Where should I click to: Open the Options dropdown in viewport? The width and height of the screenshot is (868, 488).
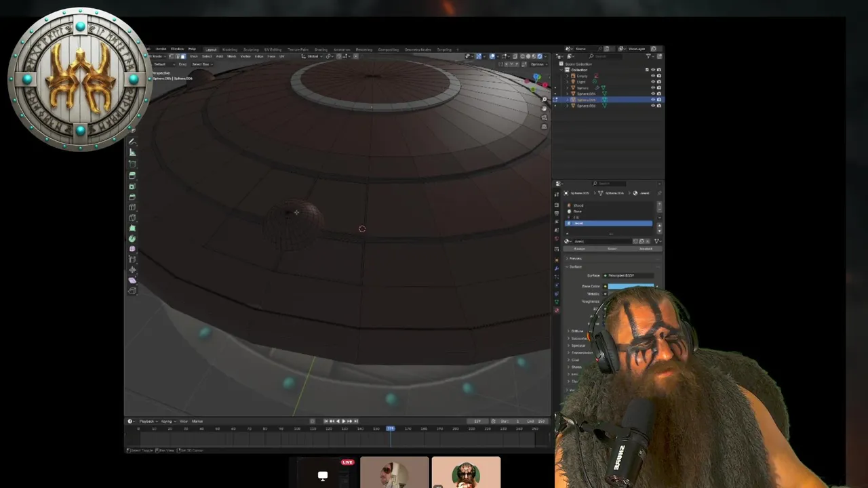pyautogui.click(x=539, y=64)
